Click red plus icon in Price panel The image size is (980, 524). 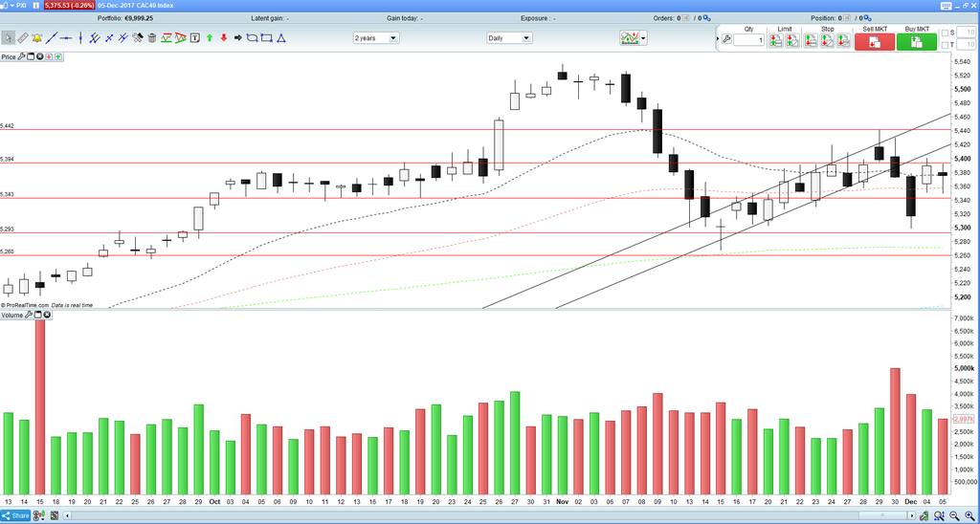click(49, 56)
